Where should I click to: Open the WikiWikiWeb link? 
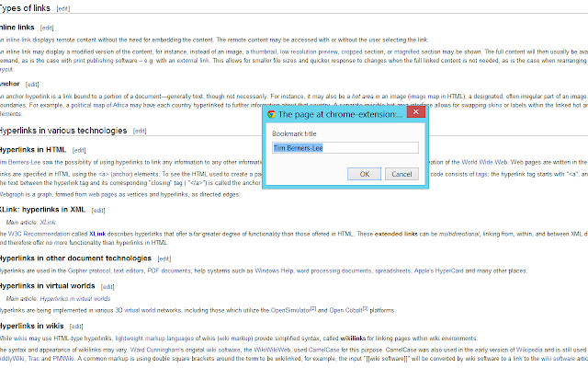[x=272, y=350]
